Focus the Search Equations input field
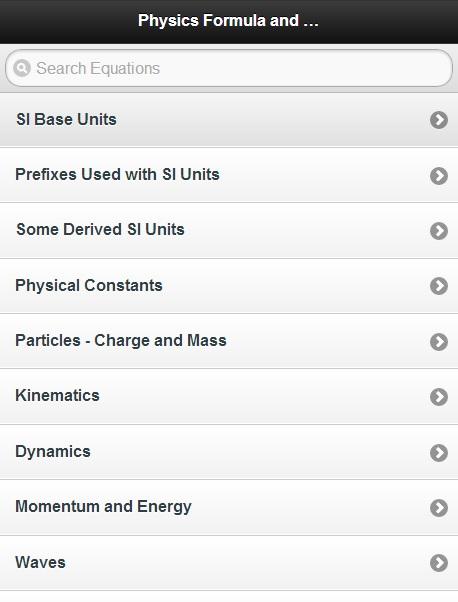Screen dimensions: 458x602 point(229,68)
